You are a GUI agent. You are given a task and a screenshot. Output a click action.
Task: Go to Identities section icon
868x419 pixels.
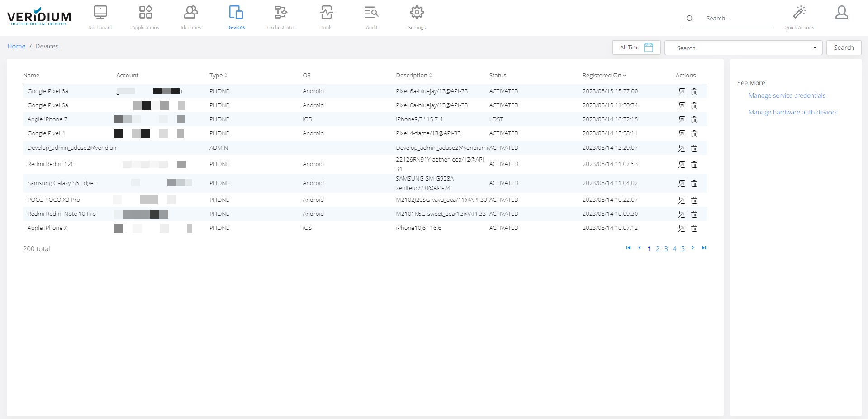click(190, 13)
